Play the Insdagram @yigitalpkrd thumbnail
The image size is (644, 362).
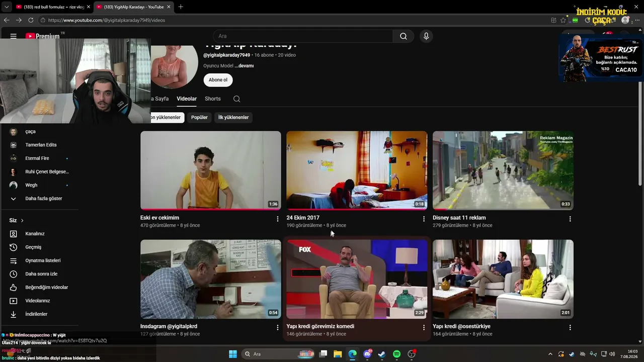point(211,279)
